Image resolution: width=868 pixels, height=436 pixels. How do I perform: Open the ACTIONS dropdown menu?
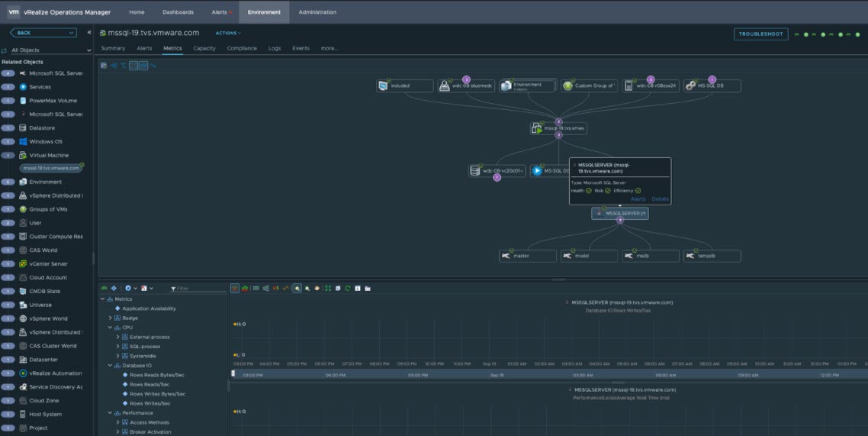pos(228,34)
